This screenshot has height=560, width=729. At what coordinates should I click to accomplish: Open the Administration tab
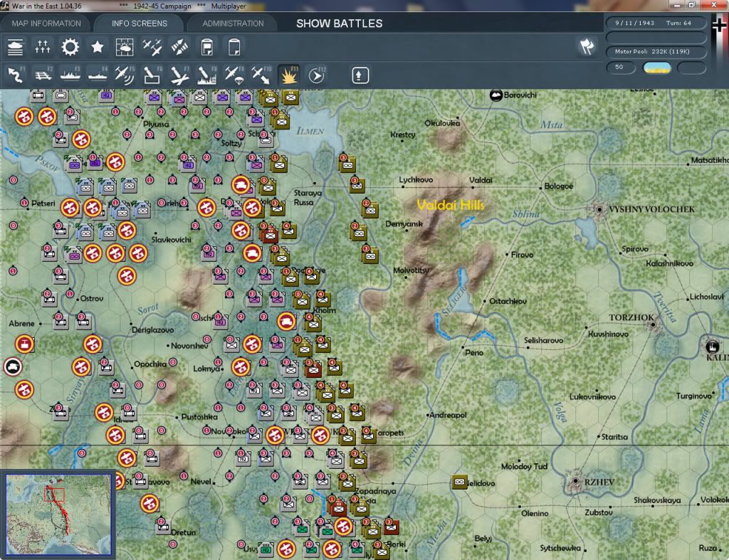pyautogui.click(x=233, y=23)
